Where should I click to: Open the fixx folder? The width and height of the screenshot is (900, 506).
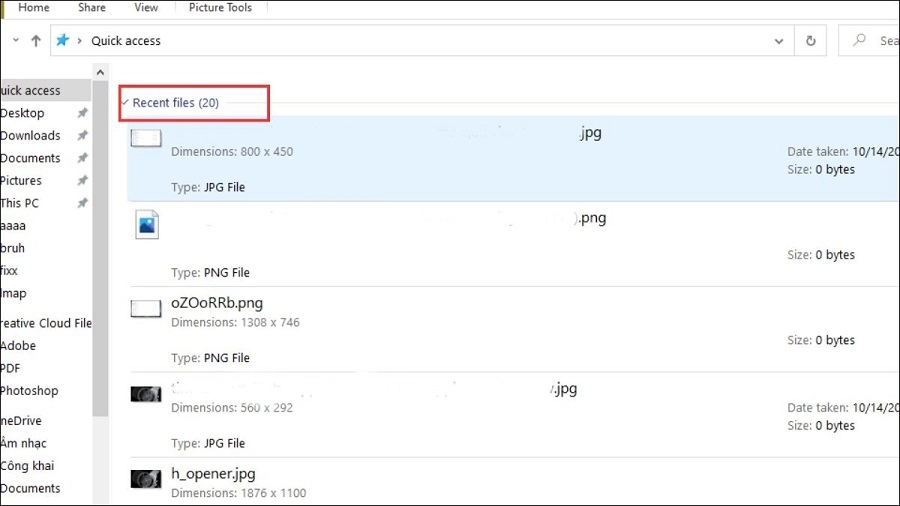9,270
